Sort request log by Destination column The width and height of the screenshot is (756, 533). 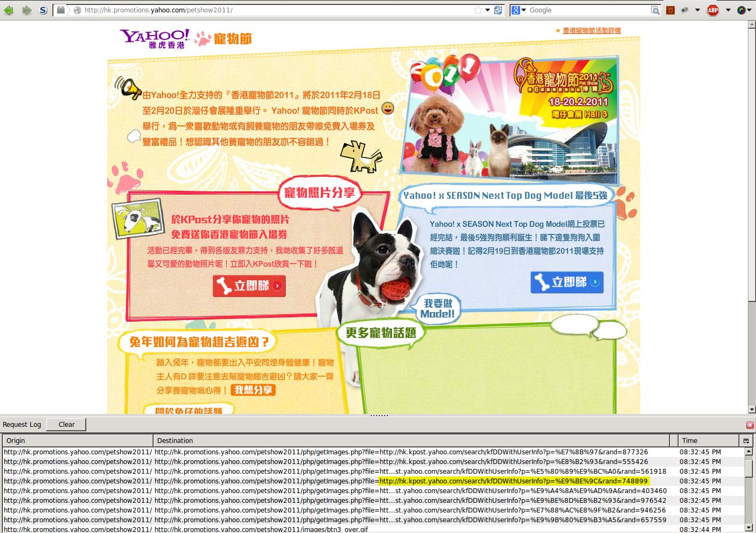(411, 440)
